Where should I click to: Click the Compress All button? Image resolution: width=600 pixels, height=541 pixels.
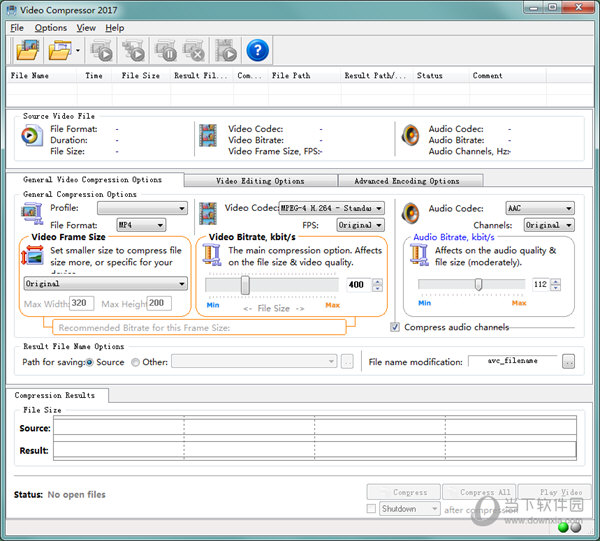tap(479, 492)
